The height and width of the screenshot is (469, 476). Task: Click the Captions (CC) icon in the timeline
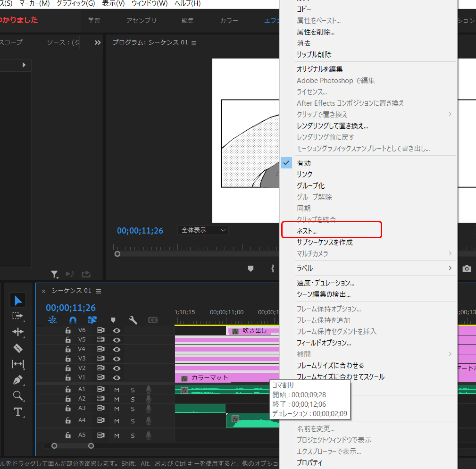(153, 320)
